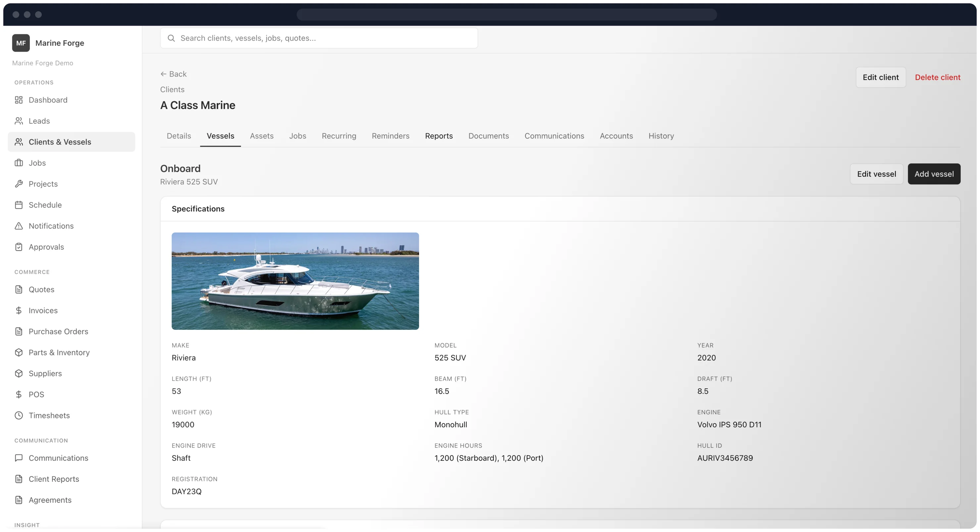
Task: Click the Approvals clipboard icon
Action: pos(19,247)
